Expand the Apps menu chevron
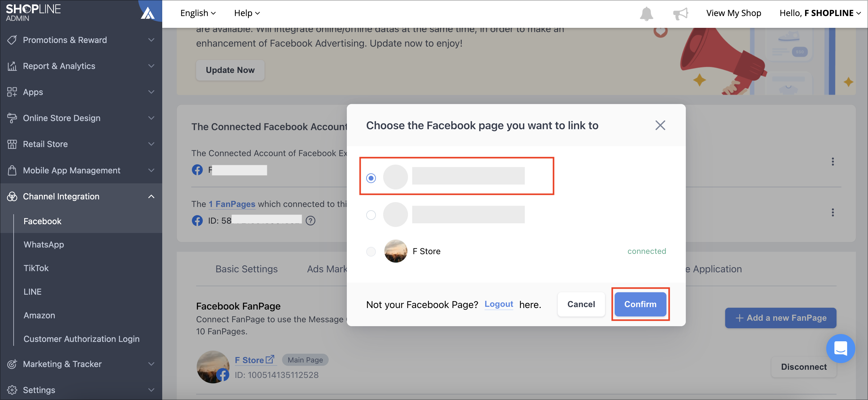The image size is (868, 400). tap(151, 92)
